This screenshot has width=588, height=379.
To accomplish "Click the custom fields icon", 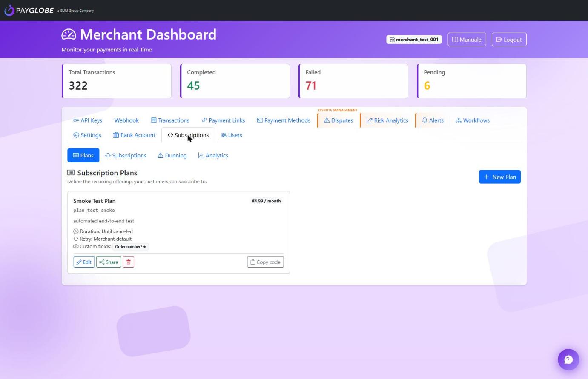I will [76, 247].
